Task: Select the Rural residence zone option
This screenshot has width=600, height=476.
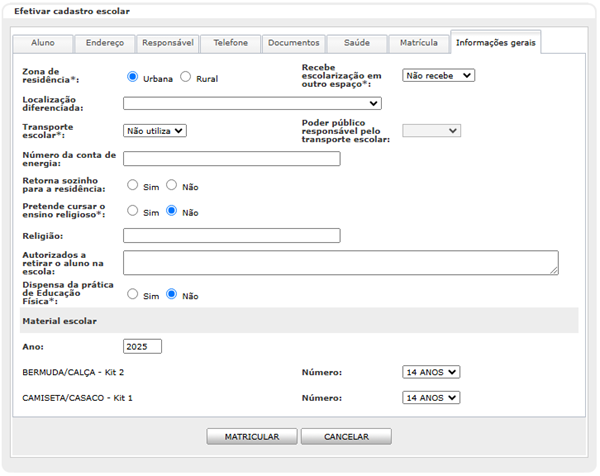Action: [x=185, y=77]
